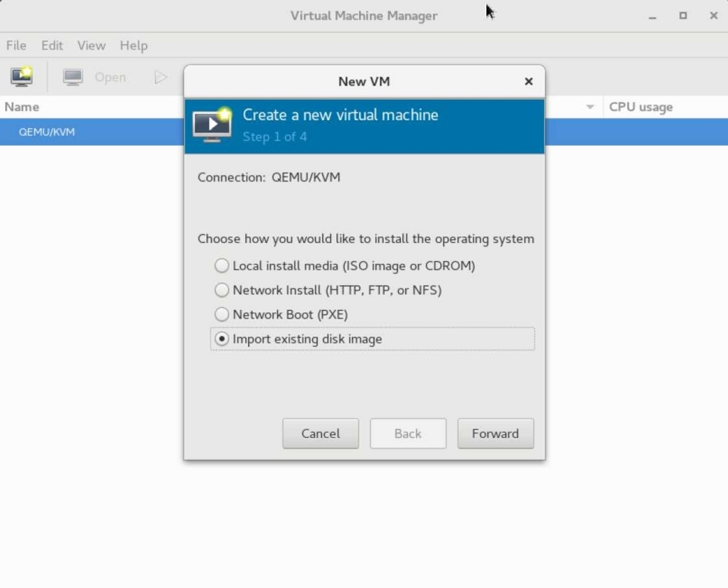Click the Name column header
Screen dimensions: 728x588
click(22, 107)
